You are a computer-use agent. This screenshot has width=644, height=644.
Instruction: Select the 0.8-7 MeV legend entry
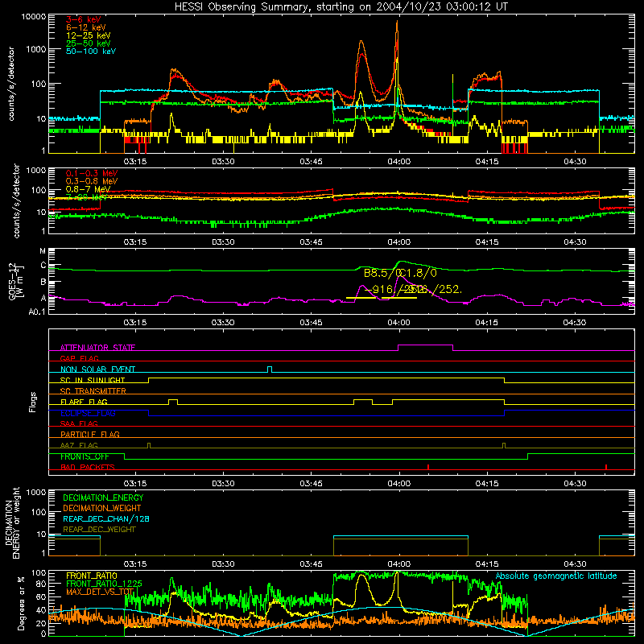tap(88, 189)
